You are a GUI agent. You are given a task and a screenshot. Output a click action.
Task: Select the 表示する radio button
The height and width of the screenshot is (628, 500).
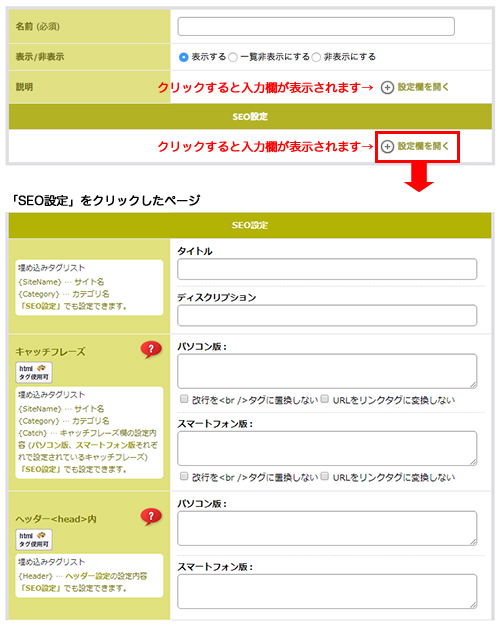183,57
